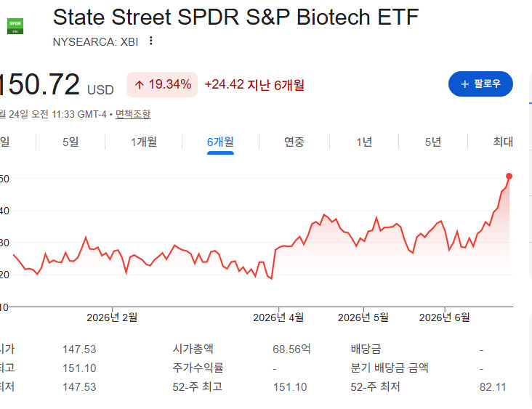This screenshot has width=532, height=409.
Task: Switch to the 5일 range tab
Action: 70,142
